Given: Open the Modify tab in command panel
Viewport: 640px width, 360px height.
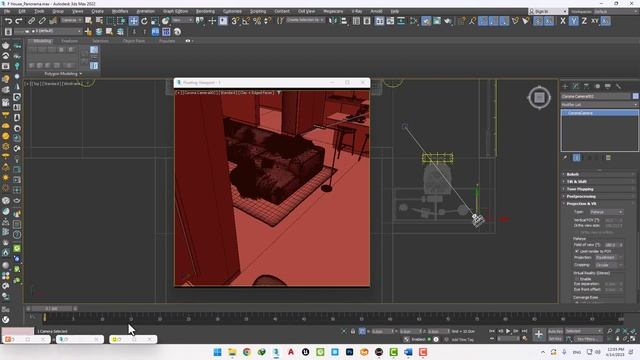Looking at the screenshot, I should click(x=576, y=86).
